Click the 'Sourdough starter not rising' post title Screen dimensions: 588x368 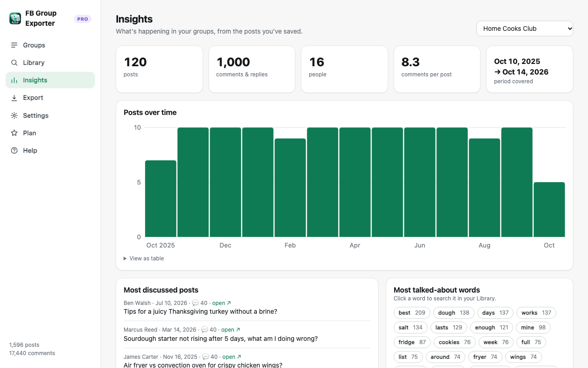tap(220, 339)
